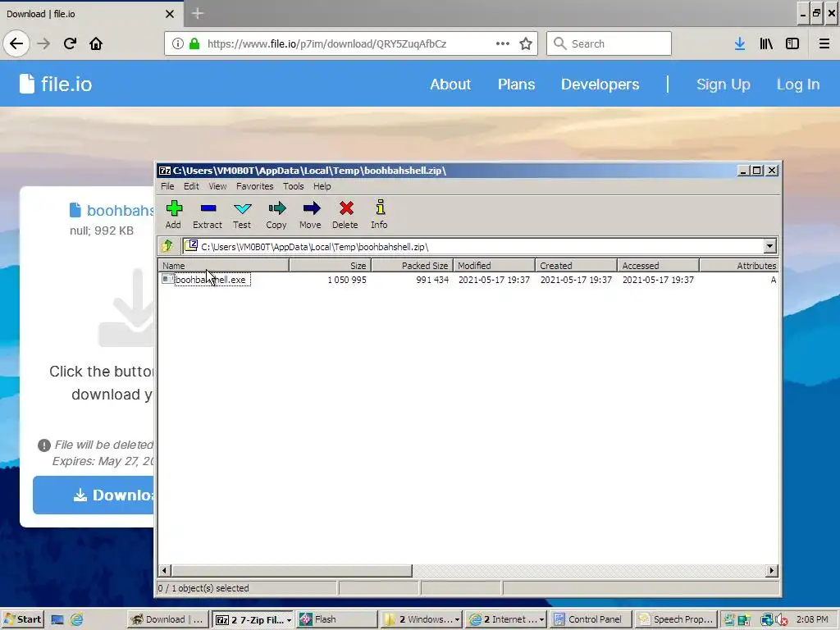Open the Firefox hamburger menu
Screen dimensions: 840x630
pyautogui.click(x=824, y=43)
